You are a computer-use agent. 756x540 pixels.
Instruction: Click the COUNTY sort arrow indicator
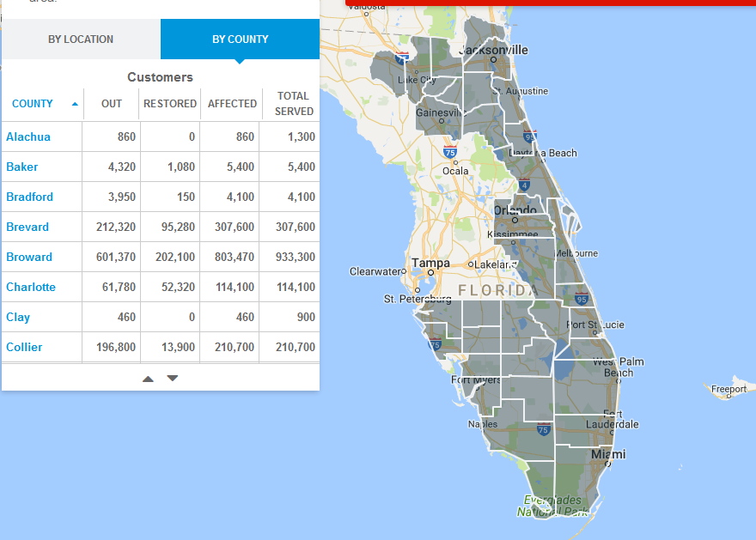(75, 104)
